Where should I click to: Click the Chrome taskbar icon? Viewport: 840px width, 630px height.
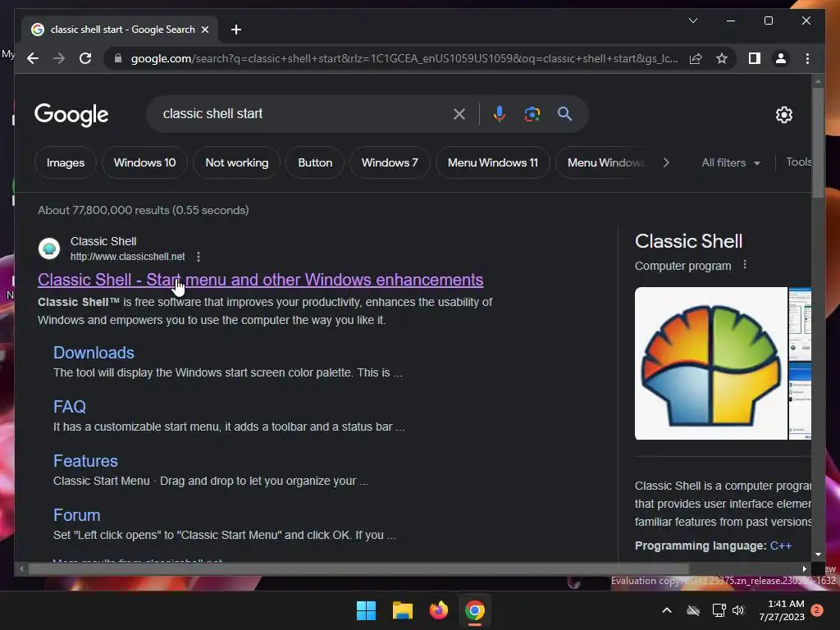[475, 610]
